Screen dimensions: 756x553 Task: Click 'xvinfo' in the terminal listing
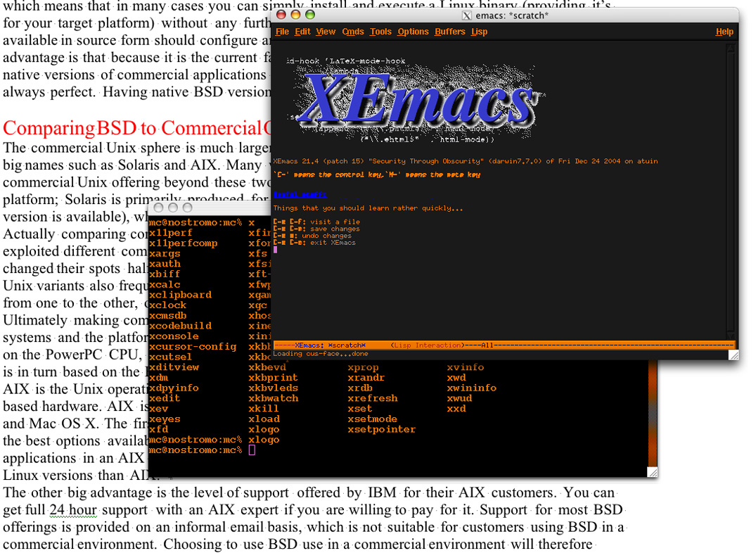[465, 367]
